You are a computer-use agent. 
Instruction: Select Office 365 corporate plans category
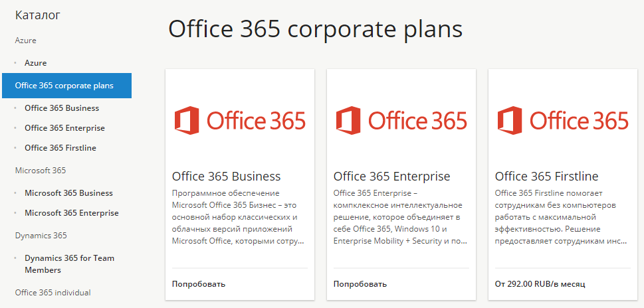pos(64,86)
